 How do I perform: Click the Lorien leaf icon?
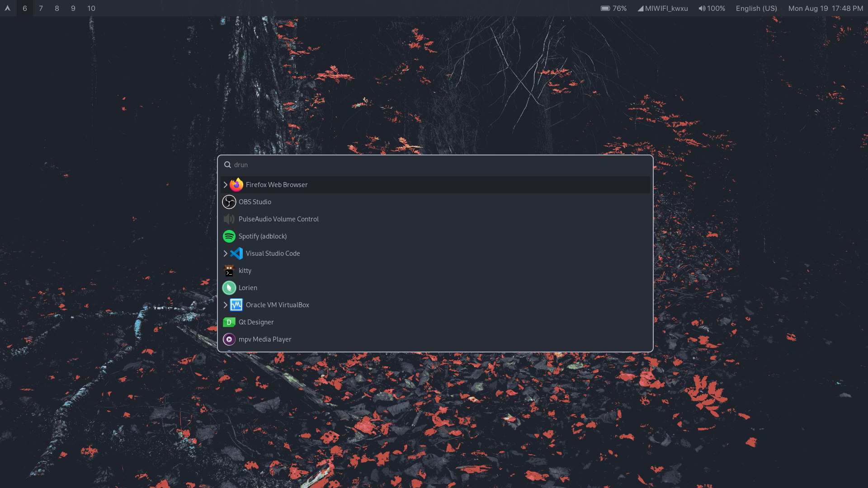tap(229, 288)
